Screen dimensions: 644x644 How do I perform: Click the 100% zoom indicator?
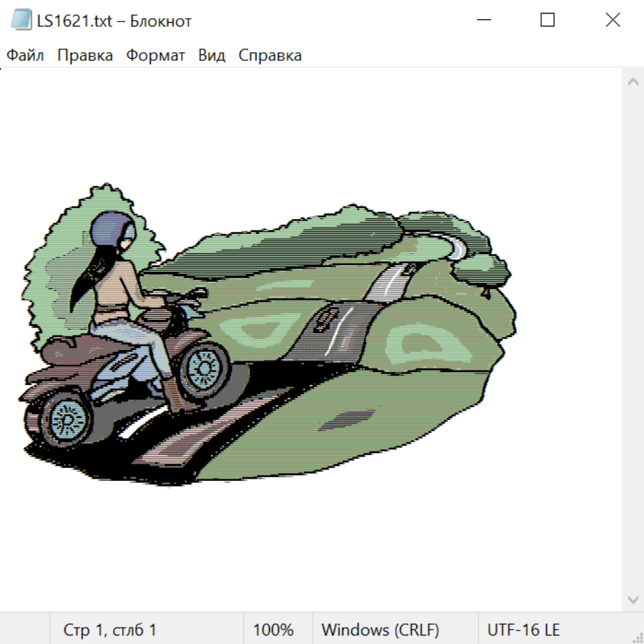click(x=273, y=630)
